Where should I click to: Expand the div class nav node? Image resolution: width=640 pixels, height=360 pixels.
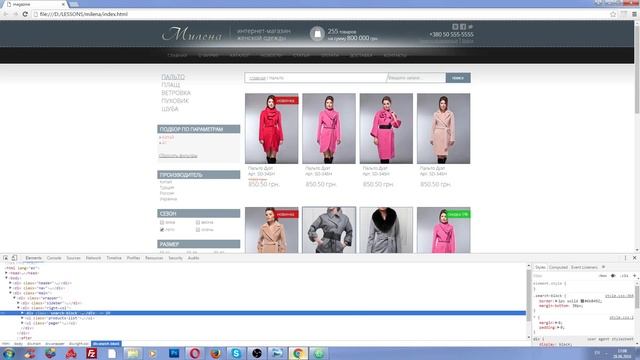pos(10,288)
